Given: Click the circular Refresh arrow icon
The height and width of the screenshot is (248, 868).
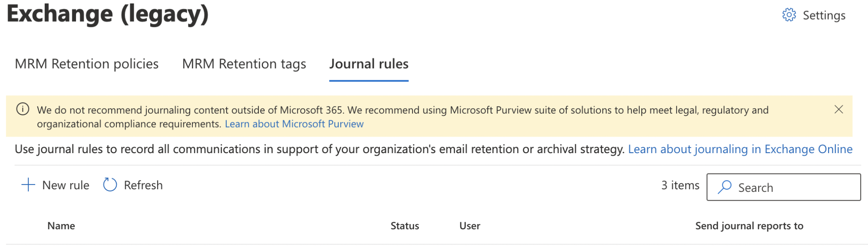Looking at the screenshot, I should click(x=110, y=185).
